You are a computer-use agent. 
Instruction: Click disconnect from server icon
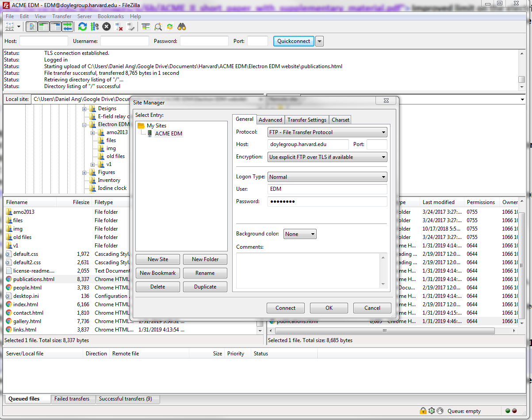pyautogui.click(x=119, y=27)
